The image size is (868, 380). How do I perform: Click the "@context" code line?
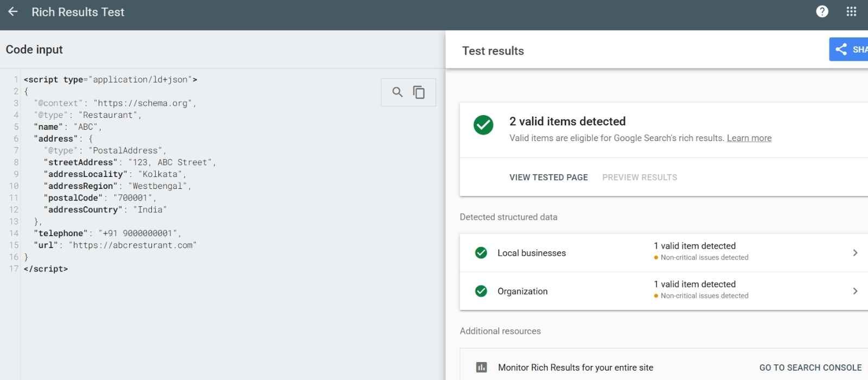115,103
